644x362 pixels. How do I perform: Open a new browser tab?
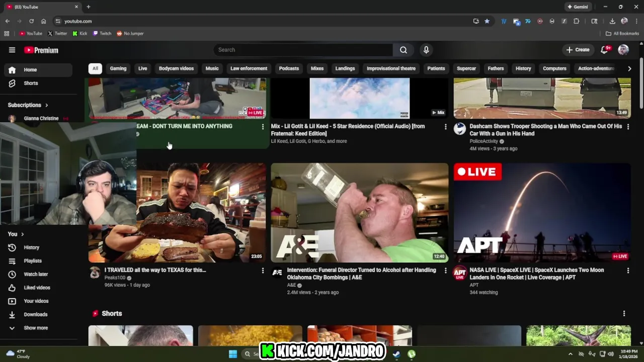coord(89,7)
